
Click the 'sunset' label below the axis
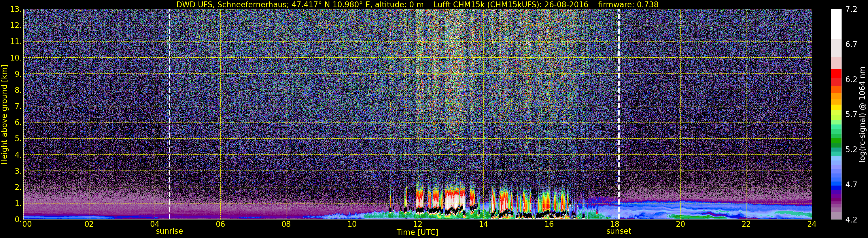pos(619,231)
